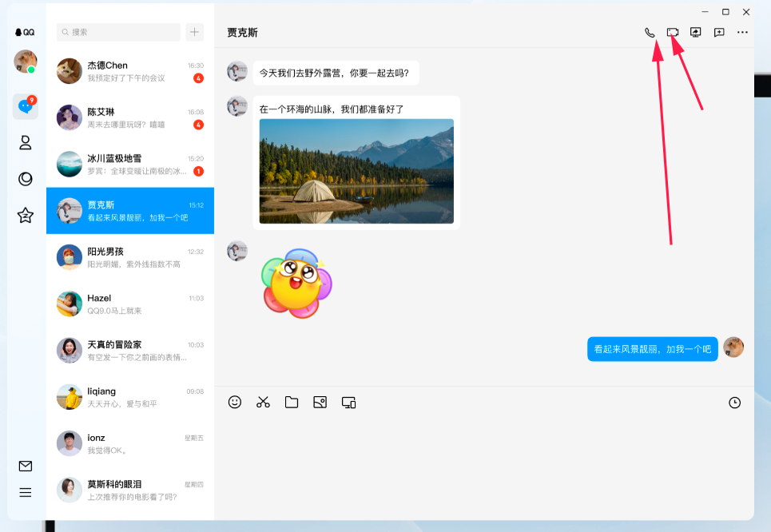
Task: Send an image using the picture icon
Action: (x=320, y=402)
